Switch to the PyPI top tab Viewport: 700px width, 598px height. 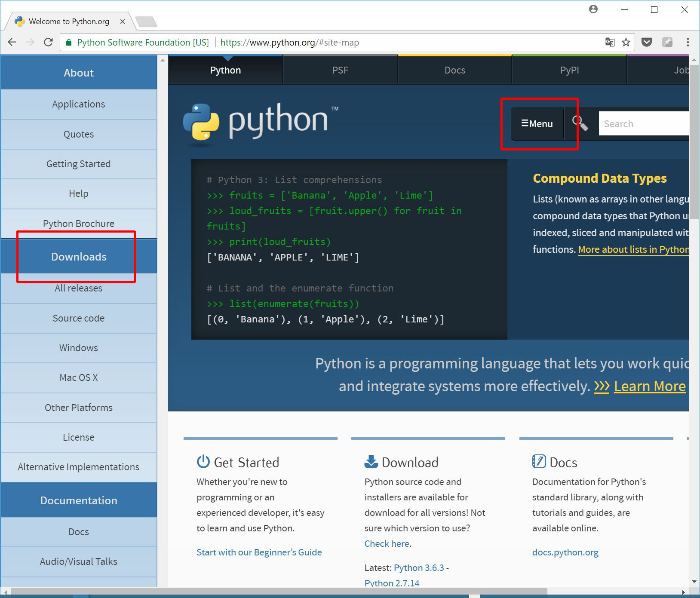tap(569, 70)
